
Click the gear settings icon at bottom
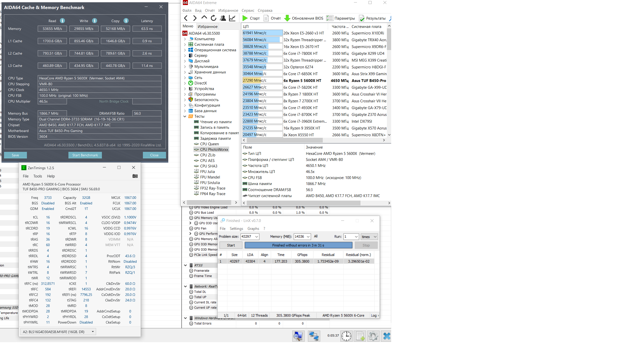[x=373, y=336]
